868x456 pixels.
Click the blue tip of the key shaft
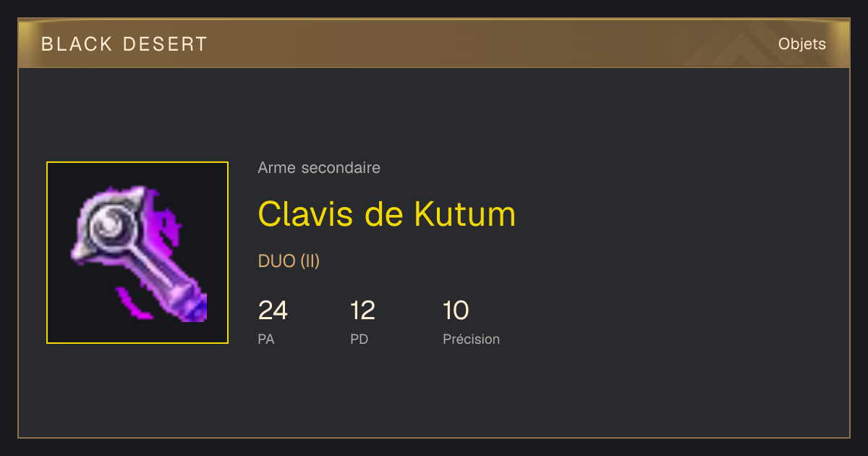click(195, 308)
